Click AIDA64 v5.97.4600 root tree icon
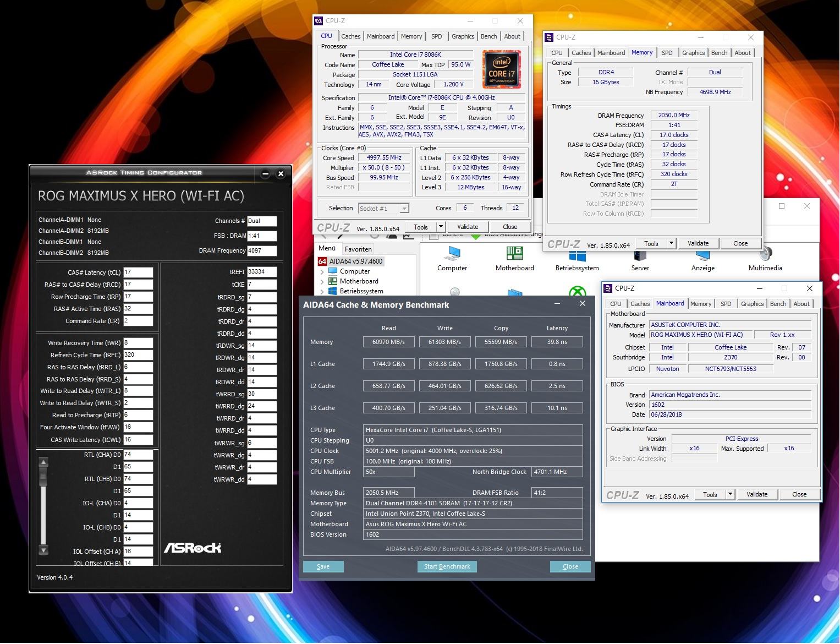 tap(323, 261)
